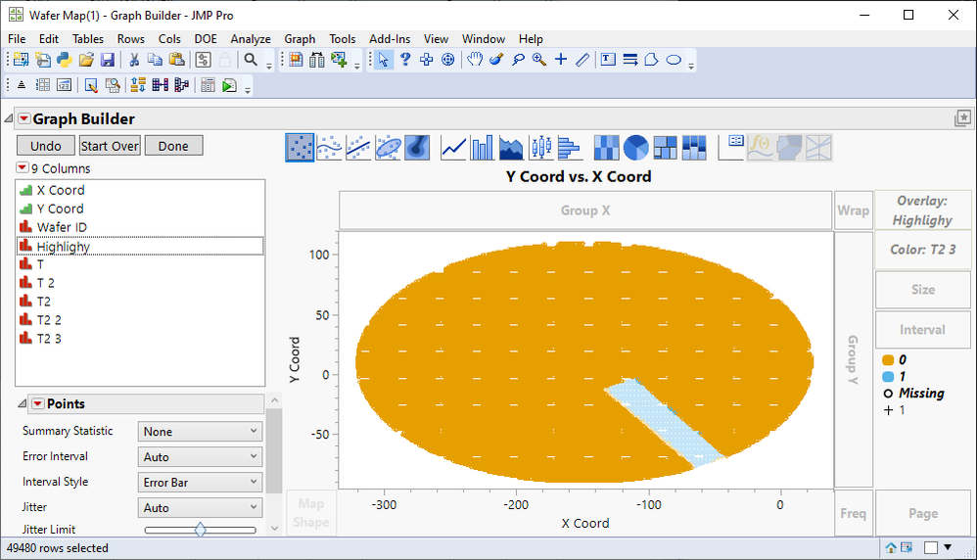Select the Oval annotation tool
977x560 pixels.
click(674, 60)
